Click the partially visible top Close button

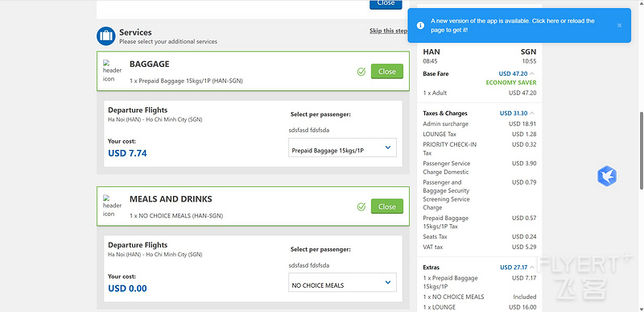click(386, 4)
